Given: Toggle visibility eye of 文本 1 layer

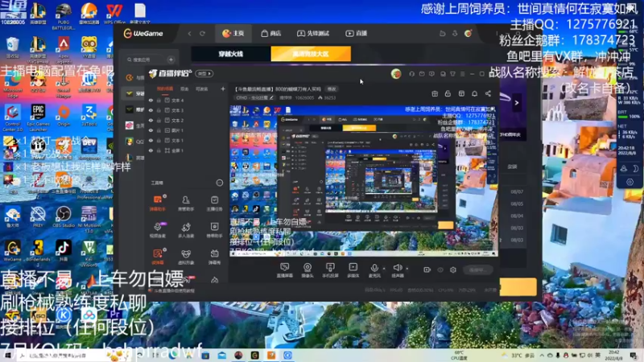Looking at the screenshot, I should pyautogui.click(x=151, y=140).
